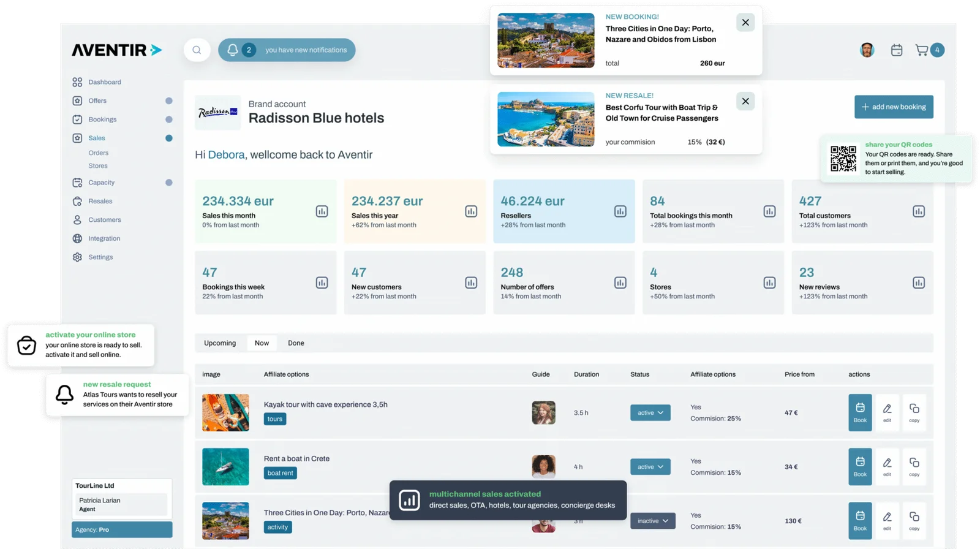Click Kayak tour guide photo
This screenshot has width=980, height=549.
click(543, 412)
